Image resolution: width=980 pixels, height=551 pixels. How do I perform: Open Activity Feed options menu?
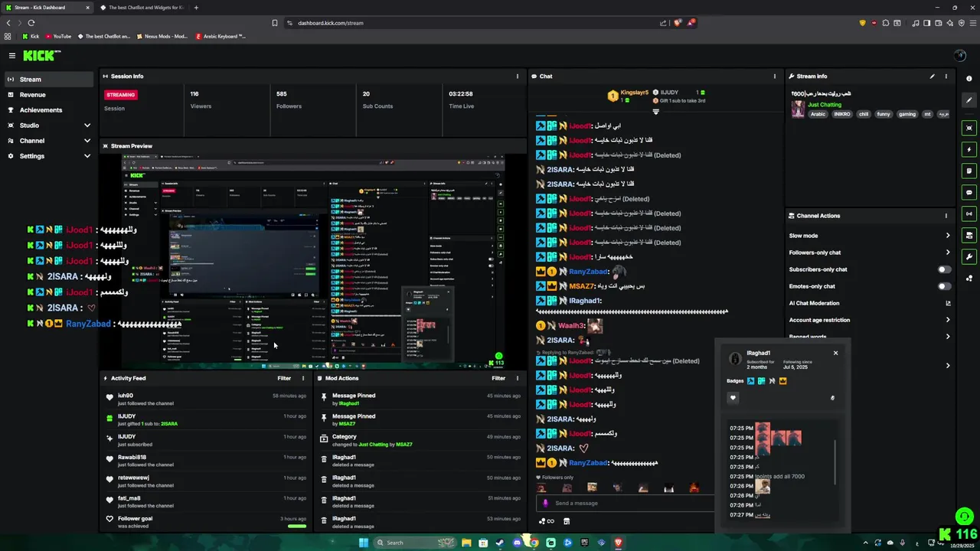(303, 378)
